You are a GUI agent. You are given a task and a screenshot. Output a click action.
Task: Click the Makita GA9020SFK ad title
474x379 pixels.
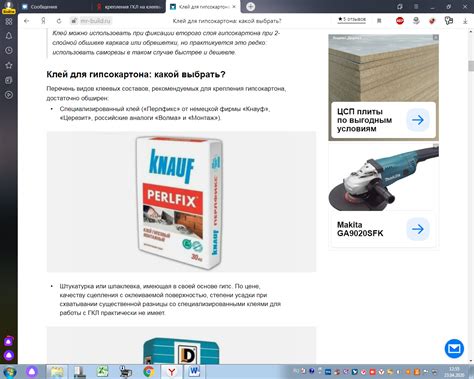[x=360, y=229]
